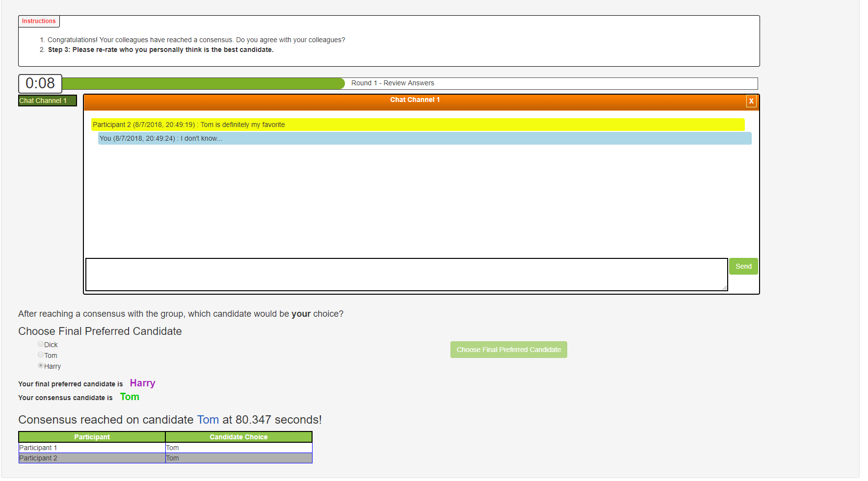Click the Candidate Choice column header
Image resolution: width=868 pixels, height=481 pixels.
238,437
